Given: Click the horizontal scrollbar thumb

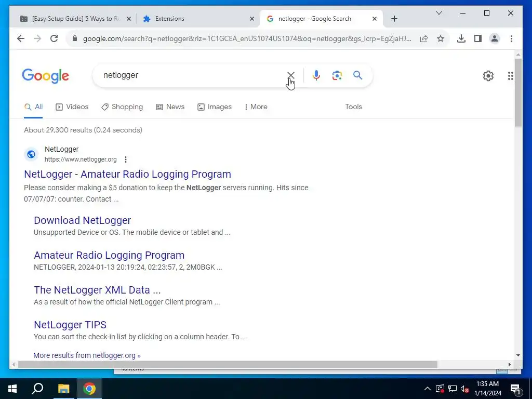Looking at the screenshot, I should point(228,364).
